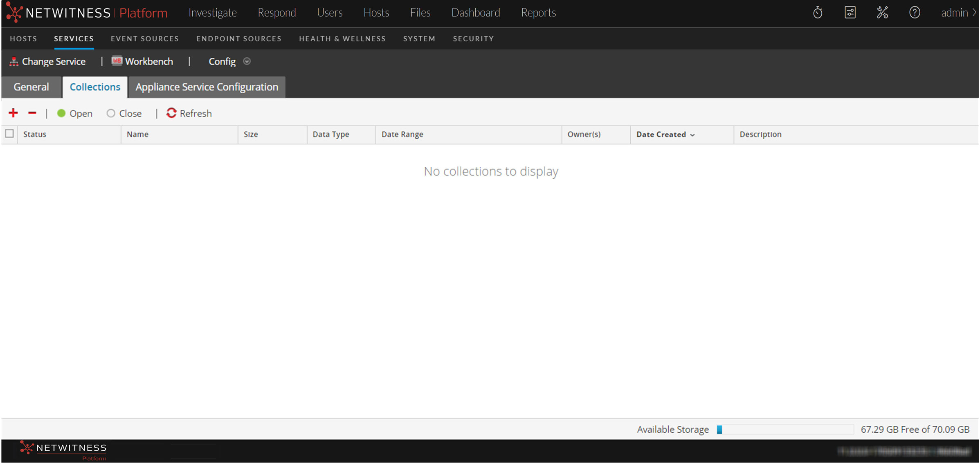Select the Open status option
980x463 pixels.
coord(61,113)
